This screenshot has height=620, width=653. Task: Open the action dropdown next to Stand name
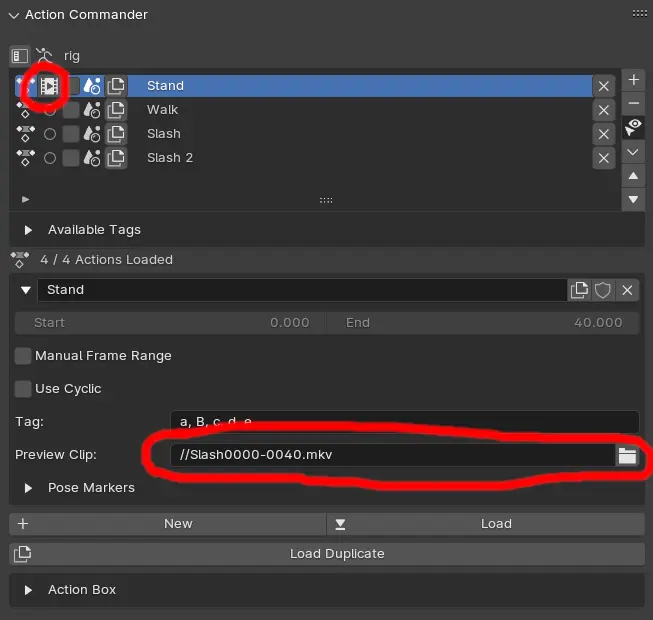click(x=26, y=290)
